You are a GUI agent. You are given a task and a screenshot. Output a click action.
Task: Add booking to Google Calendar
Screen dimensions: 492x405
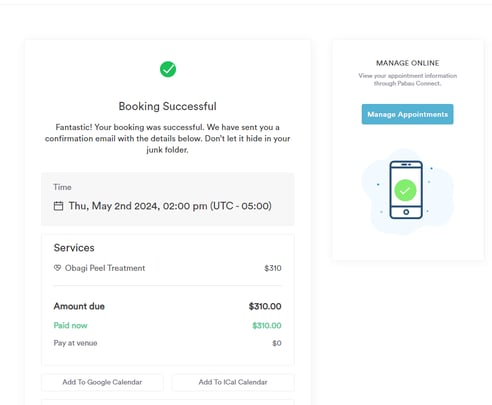tap(102, 382)
